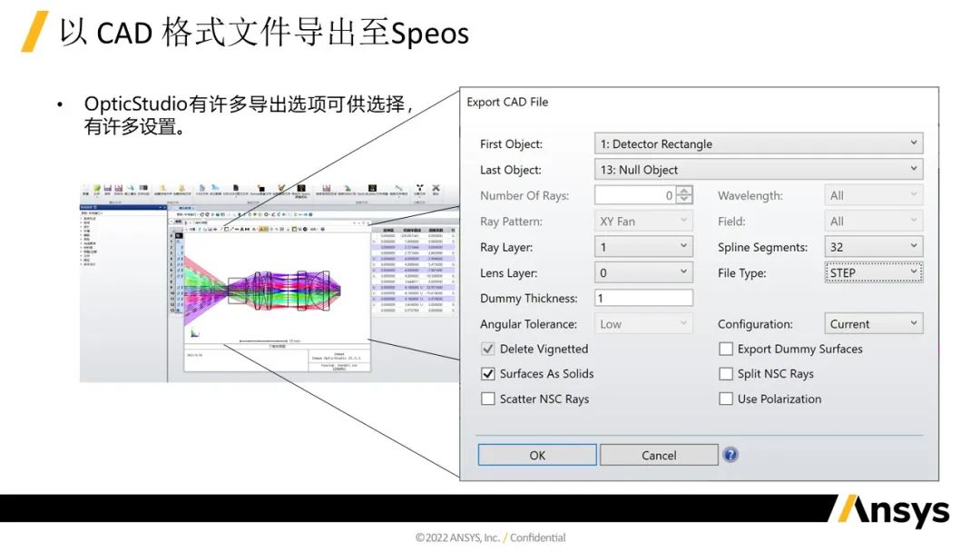Open help via the question mark icon
Screen dimensions: 980x552
[x=730, y=454]
